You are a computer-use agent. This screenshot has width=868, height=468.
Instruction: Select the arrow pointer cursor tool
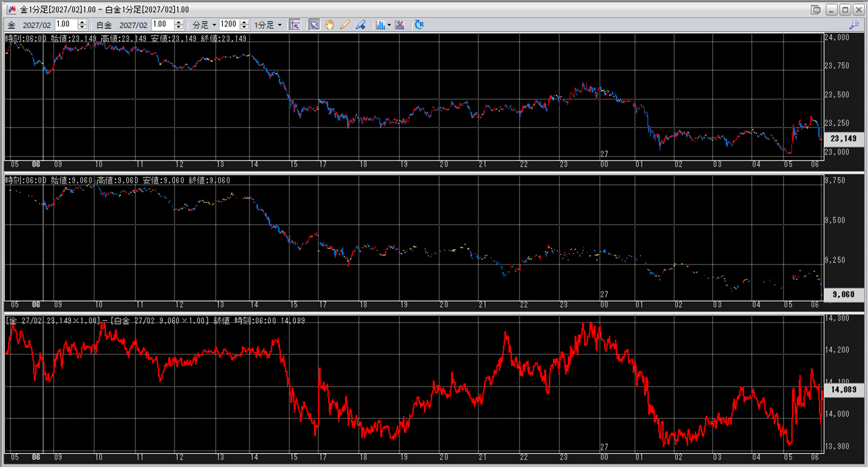click(314, 25)
